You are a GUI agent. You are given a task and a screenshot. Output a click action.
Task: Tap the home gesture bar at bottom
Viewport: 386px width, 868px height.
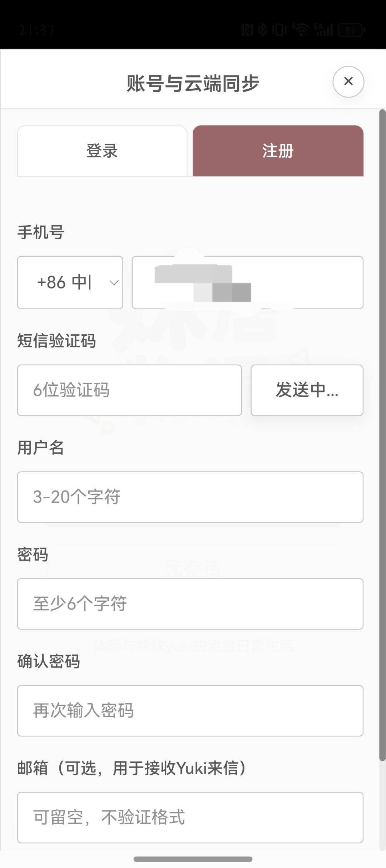[193, 859]
